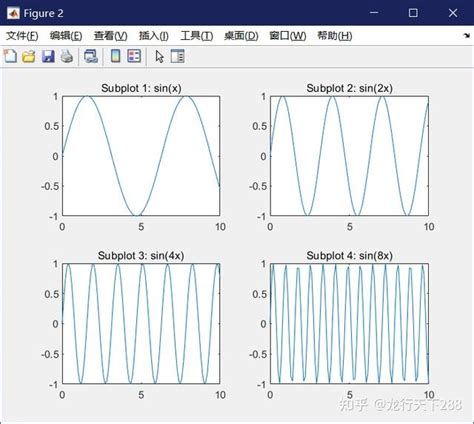The image size is (474, 424).
Task: Select the title "Subplot 4: sin(8x)"
Action: point(349,256)
